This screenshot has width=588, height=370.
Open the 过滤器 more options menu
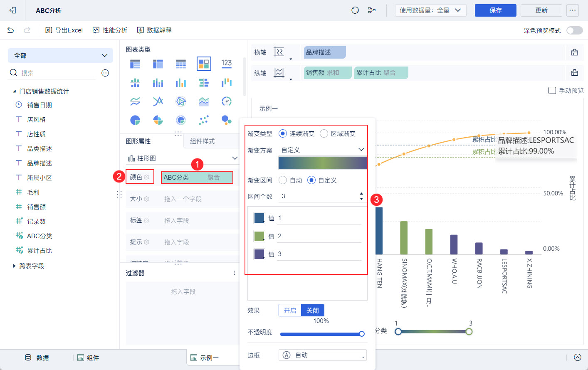coord(235,273)
